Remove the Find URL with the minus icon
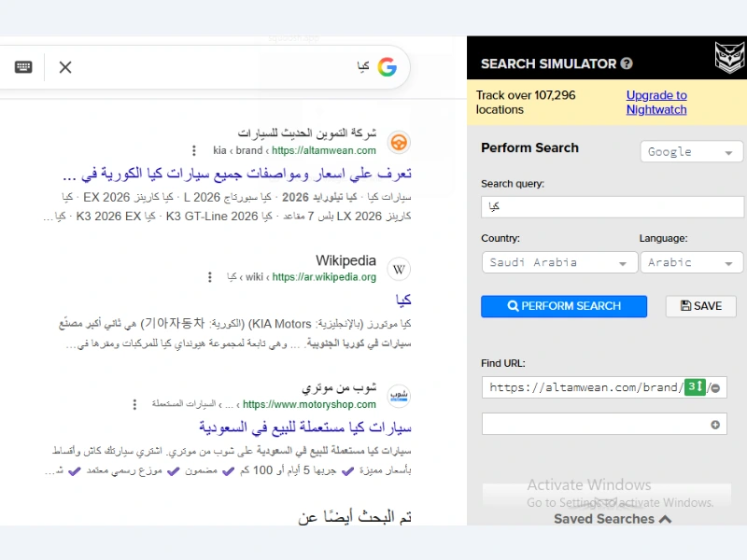The image size is (747, 560). coord(715,386)
